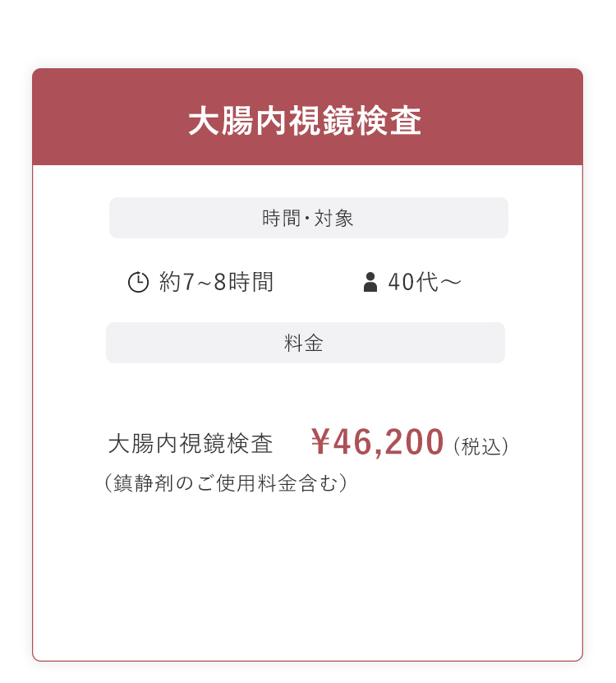Viewport: 616px width, 683px height.
Task: Click the person silhouette icon beside 40代〜
Action: [370, 282]
